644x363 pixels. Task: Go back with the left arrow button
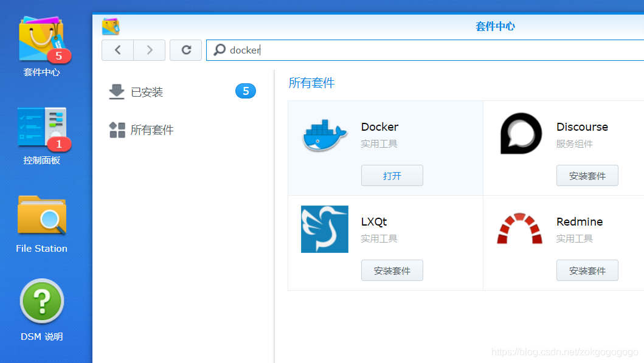pyautogui.click(x=117, y=50)
